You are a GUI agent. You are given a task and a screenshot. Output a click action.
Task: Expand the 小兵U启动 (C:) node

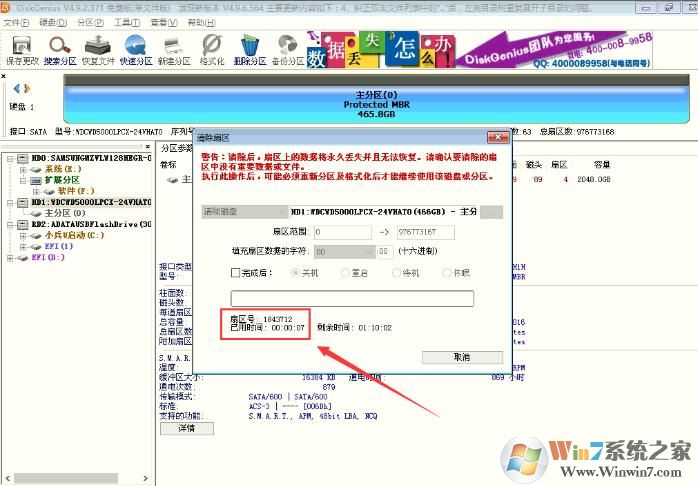pyautogui.click(x=23, y=236)
